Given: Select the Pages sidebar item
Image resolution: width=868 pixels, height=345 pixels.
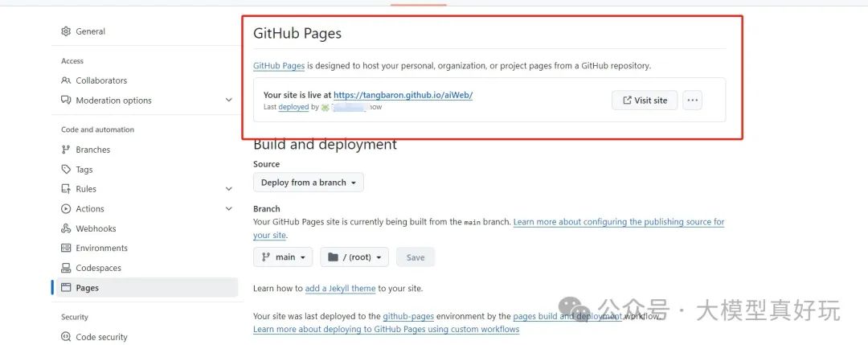Looking at the screenshot, I should [x=146, y=287].
